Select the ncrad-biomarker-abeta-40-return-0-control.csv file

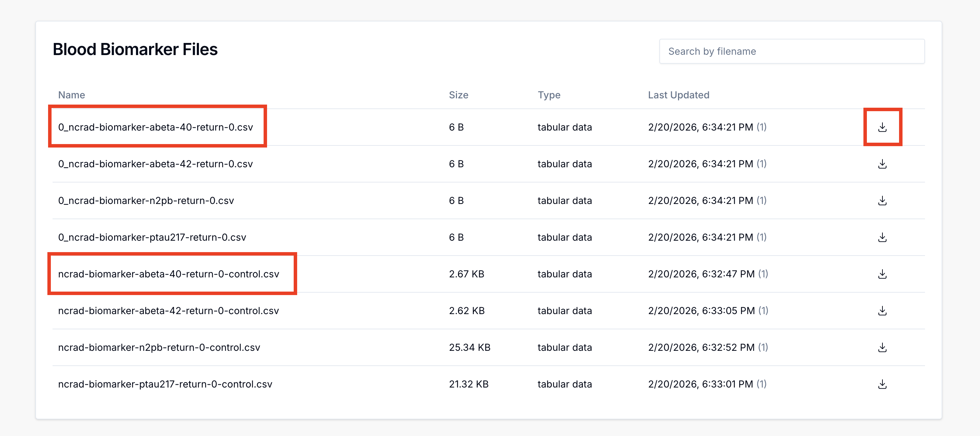(169, 273)
